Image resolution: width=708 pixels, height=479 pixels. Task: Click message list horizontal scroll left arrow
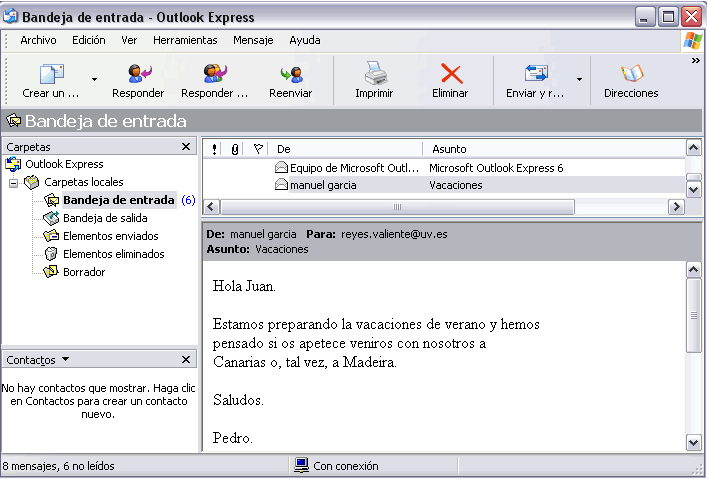[211, 207]
